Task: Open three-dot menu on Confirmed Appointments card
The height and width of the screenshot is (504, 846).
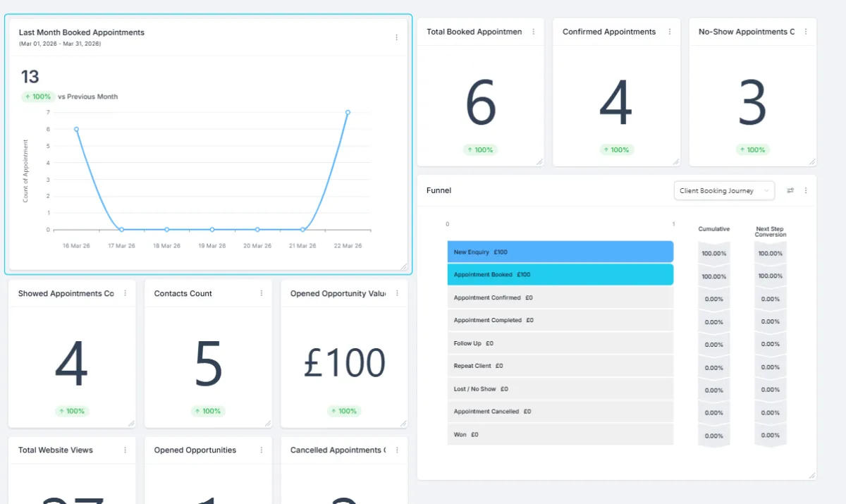Action: 669,32
